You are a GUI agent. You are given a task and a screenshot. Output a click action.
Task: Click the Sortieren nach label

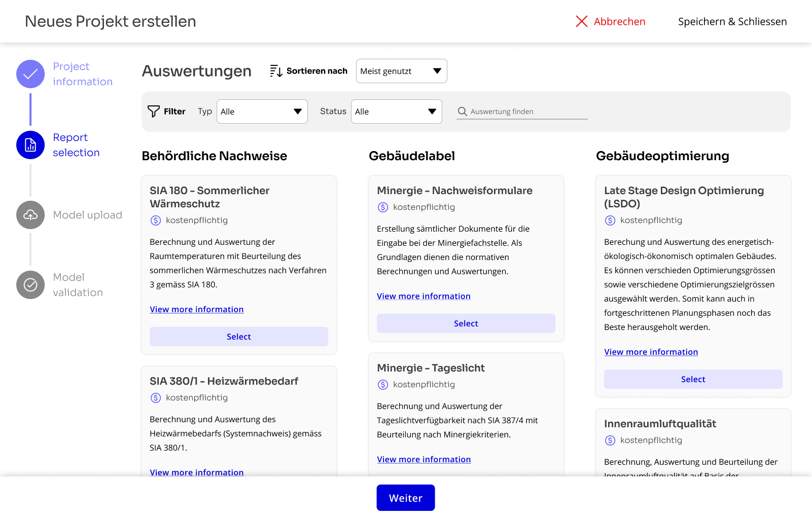[317, 71]
